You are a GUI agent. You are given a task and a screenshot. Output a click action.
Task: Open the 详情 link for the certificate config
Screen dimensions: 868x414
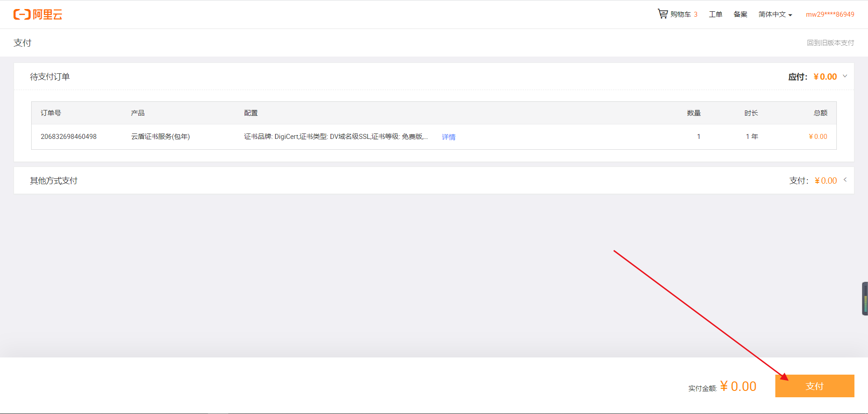pos(448,137)
